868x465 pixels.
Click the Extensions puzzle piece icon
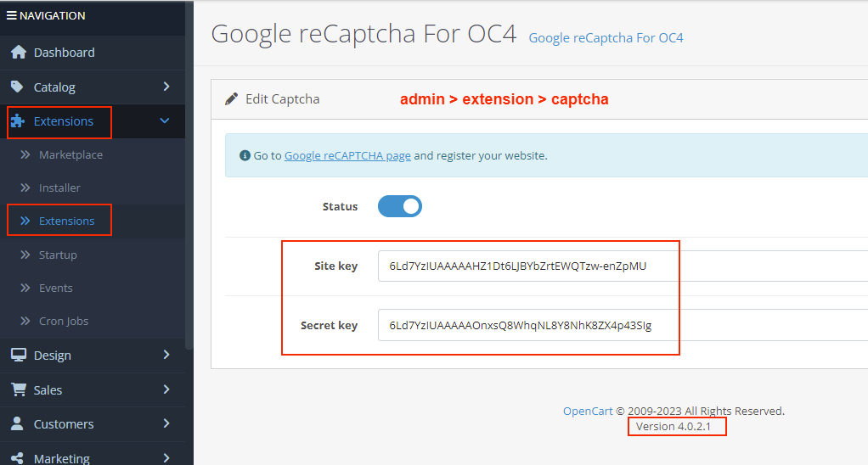click(18, 121)
